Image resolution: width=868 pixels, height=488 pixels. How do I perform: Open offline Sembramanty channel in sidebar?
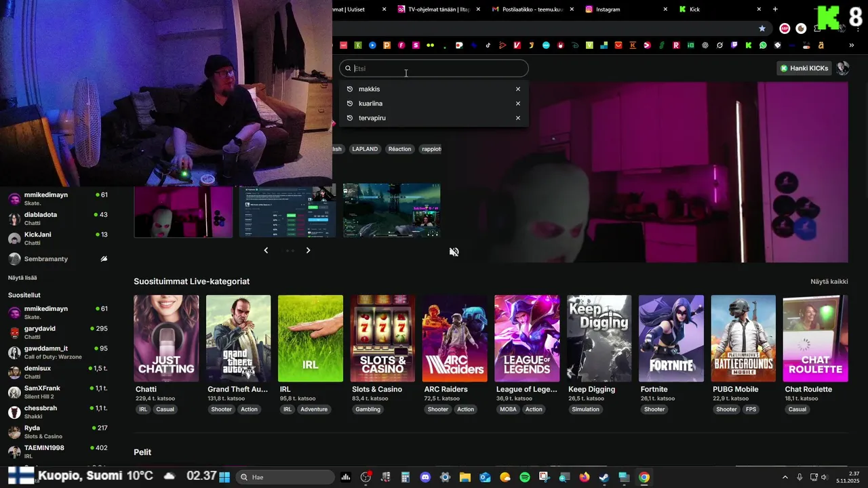[x=58, y=259]
